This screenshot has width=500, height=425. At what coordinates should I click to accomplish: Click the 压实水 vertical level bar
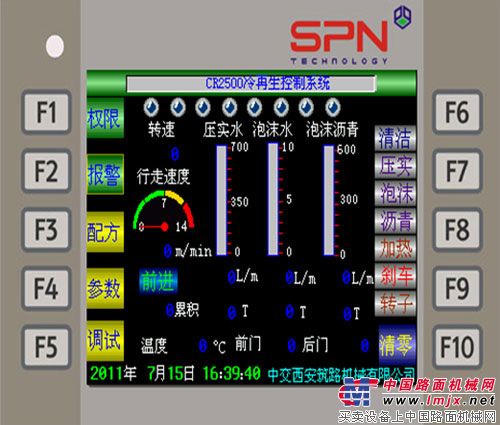click(x=222, y=200)
